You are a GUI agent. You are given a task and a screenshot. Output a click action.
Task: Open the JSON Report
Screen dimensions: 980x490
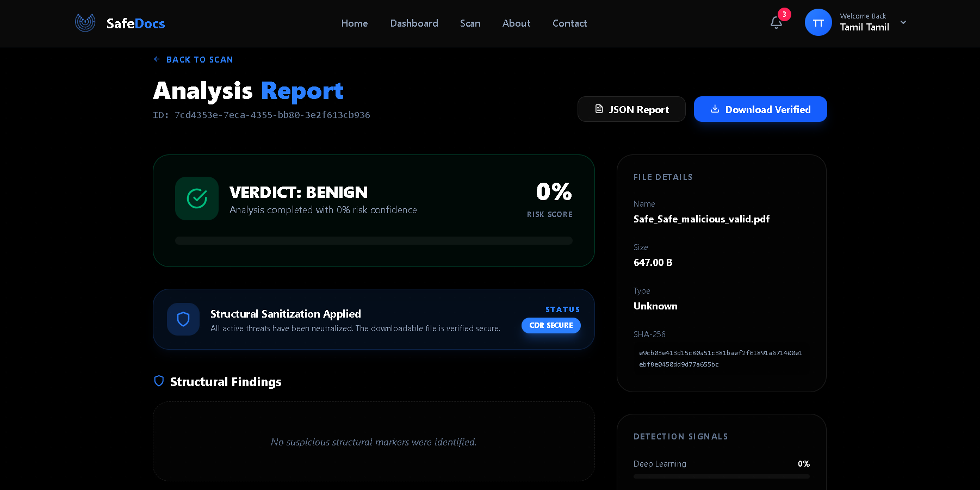click(x=631, y=109)
